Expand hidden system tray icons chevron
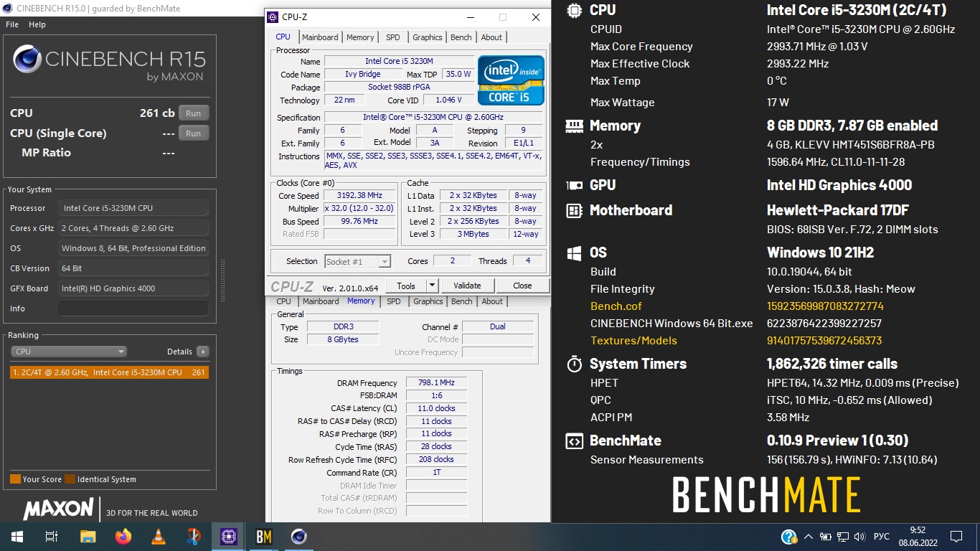The image size is (980, 551). (809, 537)
